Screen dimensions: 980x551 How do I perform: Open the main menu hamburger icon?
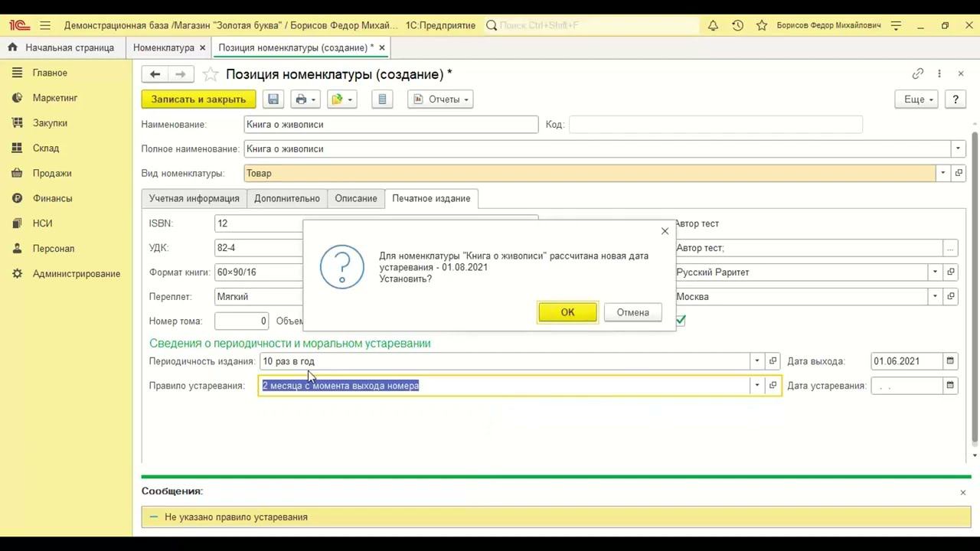click(45, 25)
